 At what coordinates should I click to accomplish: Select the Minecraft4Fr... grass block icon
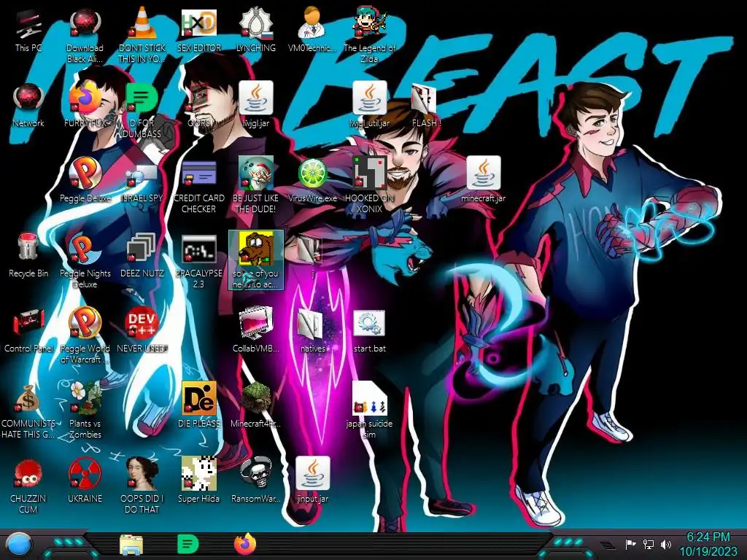[256, 405]
